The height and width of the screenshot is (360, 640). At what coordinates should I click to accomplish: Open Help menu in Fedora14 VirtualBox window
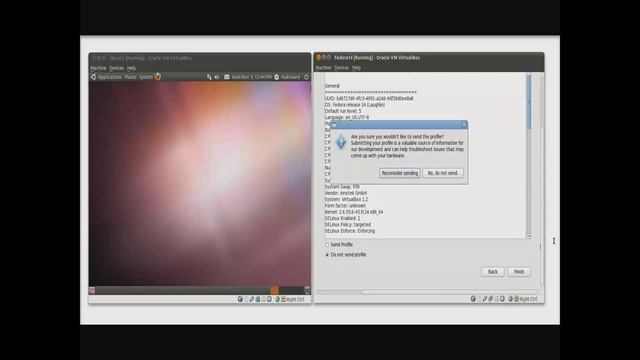coord(356,68)
